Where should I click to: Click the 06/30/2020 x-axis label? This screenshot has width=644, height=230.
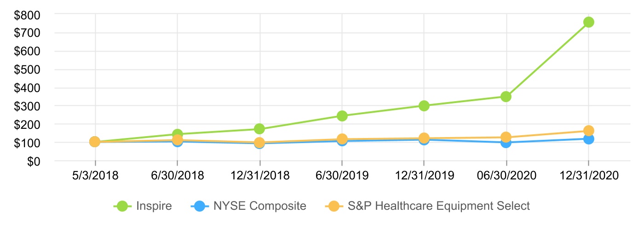click(506, 176)
